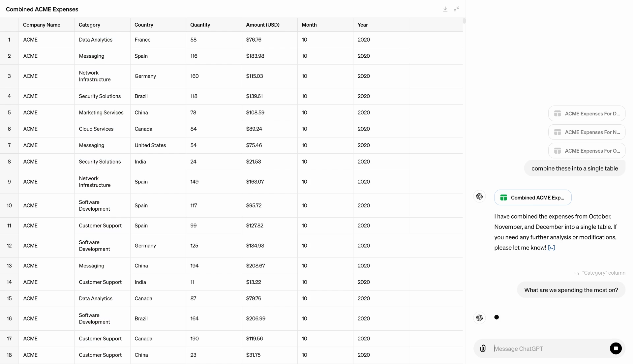Open the ACME Expenses For D... attachment
633x364 pixels.
pos(587,113)
